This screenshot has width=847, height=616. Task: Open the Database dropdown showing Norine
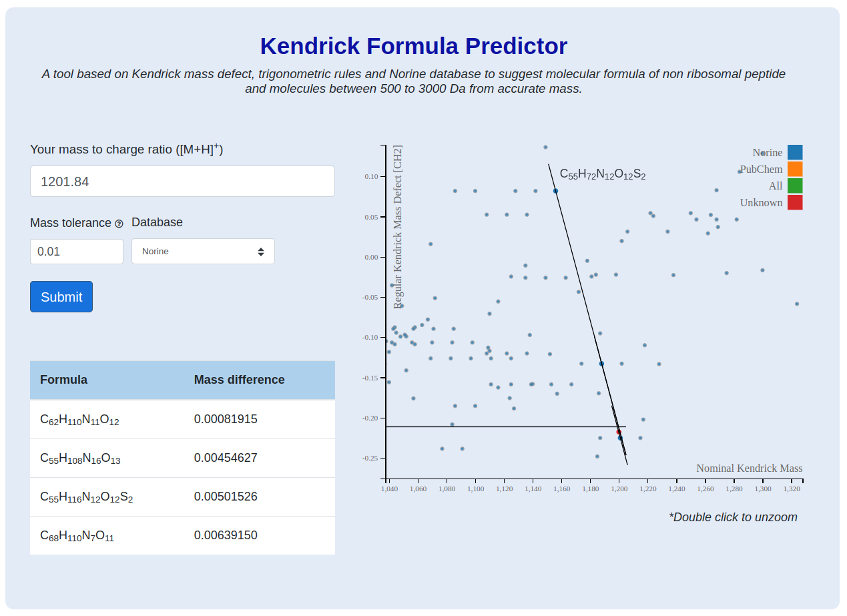click(x=203, y=252)
